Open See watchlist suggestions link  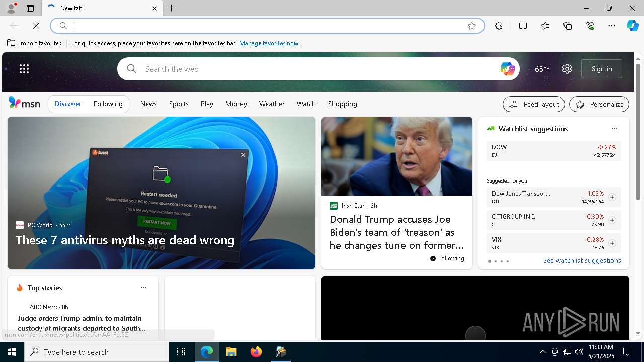click(x=582, y=260)
